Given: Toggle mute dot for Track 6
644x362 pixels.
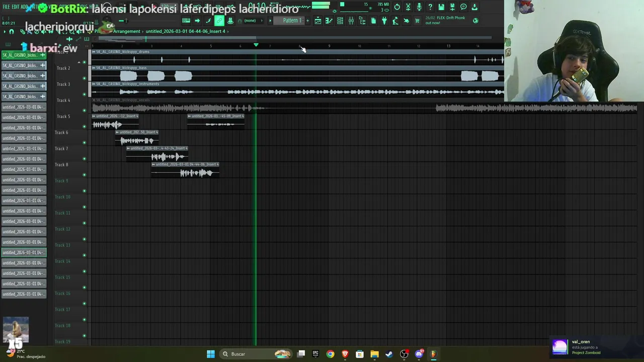Looking at the screenshot, I should tap(84, 142).
